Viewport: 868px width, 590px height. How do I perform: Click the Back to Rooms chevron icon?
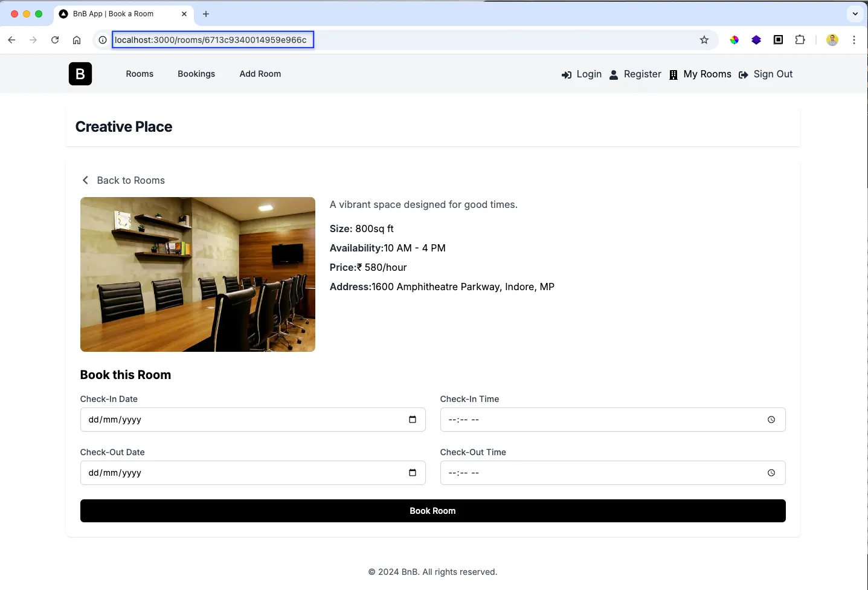[x=85, y=180]
